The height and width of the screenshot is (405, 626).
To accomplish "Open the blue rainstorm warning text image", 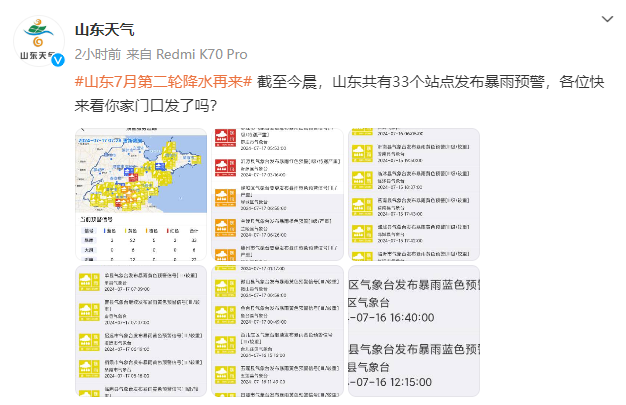I will click(412, 330).
